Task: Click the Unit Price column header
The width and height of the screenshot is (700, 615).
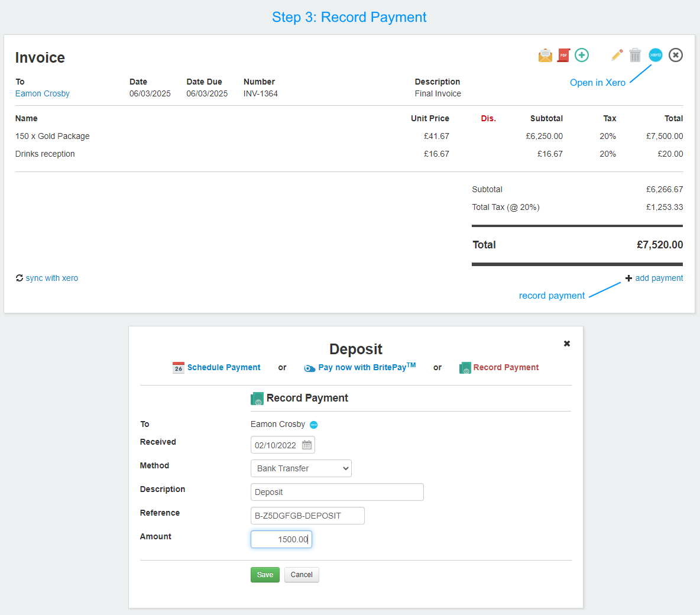Action: click(x=430, y=118)
